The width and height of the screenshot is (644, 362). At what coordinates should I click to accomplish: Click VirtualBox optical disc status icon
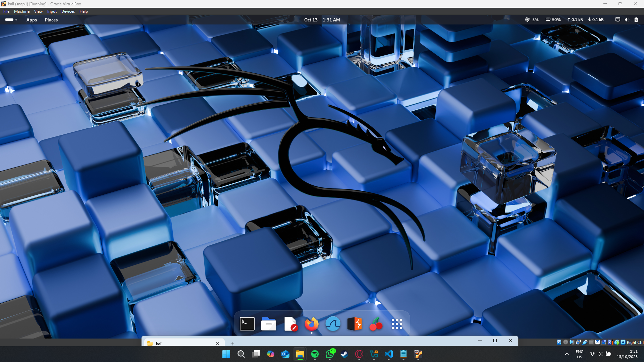[566, 342]
